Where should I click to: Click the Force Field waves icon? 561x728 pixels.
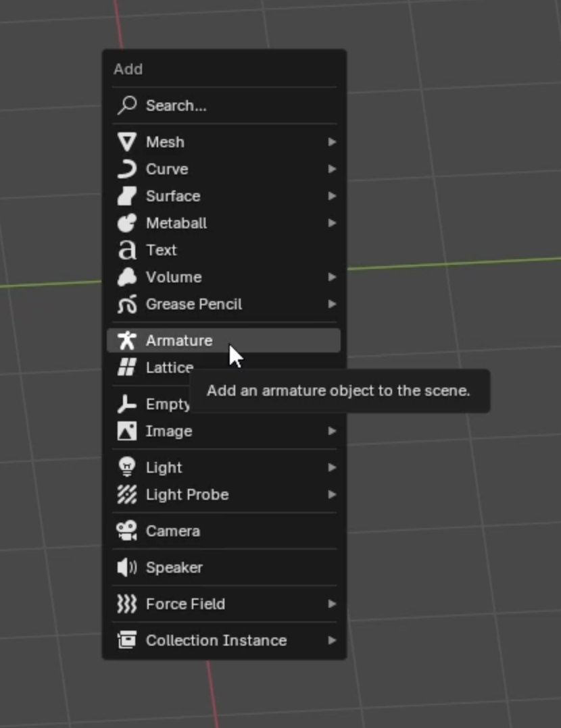[127, 604]
